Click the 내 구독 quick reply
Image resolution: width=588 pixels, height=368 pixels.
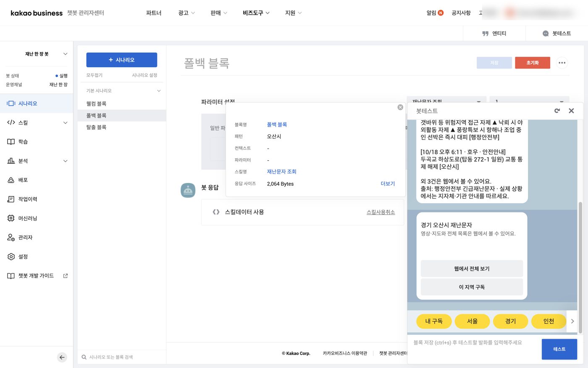coord(434,321)
